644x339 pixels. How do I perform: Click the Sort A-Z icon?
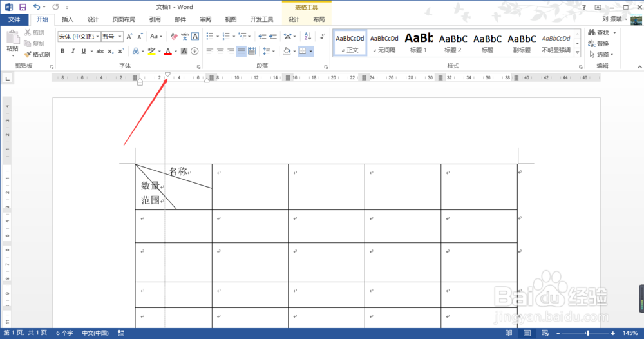(x=308, y=37)
